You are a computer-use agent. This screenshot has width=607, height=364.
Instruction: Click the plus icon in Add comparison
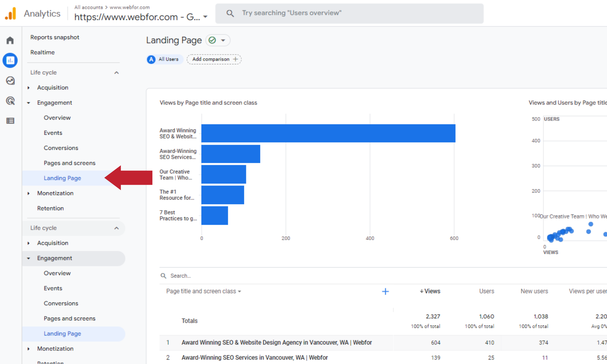tap(235, 59)
